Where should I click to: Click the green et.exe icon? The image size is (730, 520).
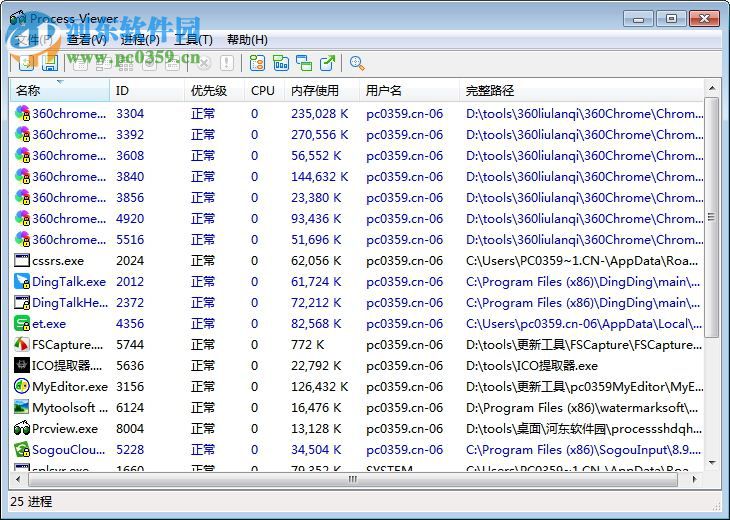(x=22, y=323)
